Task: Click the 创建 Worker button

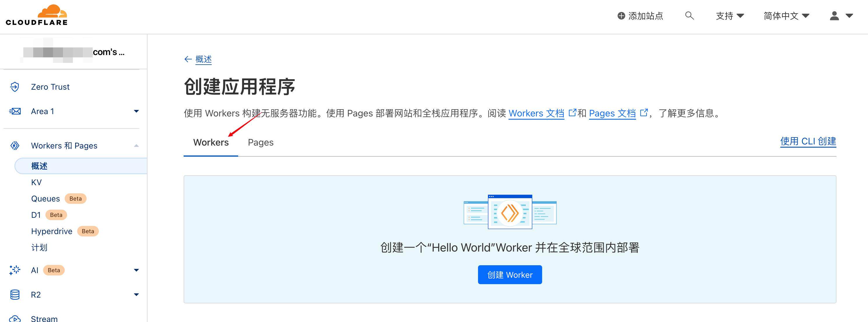Action: (x=509, y=275)
